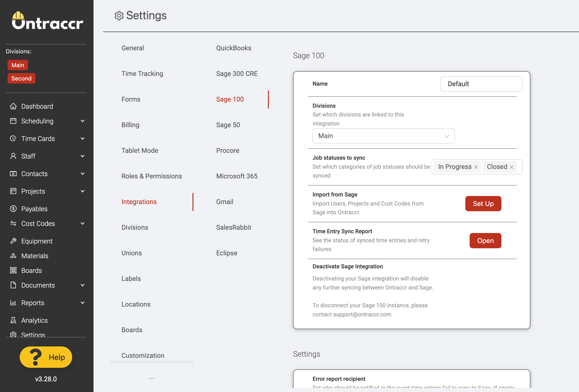
Task: Open the Unions settings tab
Action: 131,253
